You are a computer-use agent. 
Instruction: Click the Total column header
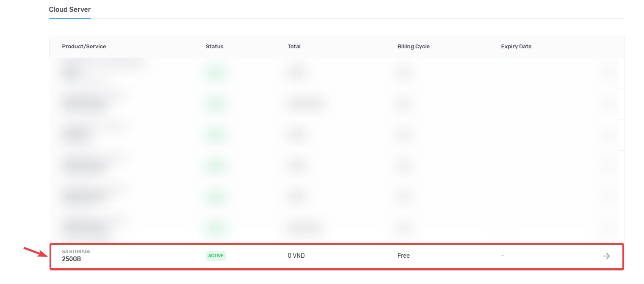click(x=294, y=47)
